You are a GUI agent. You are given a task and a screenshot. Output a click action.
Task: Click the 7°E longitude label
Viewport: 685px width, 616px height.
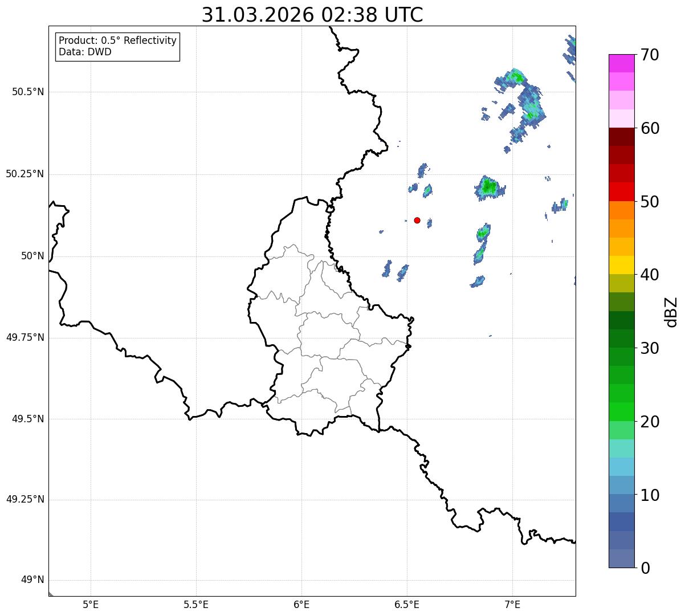(512, 605)
